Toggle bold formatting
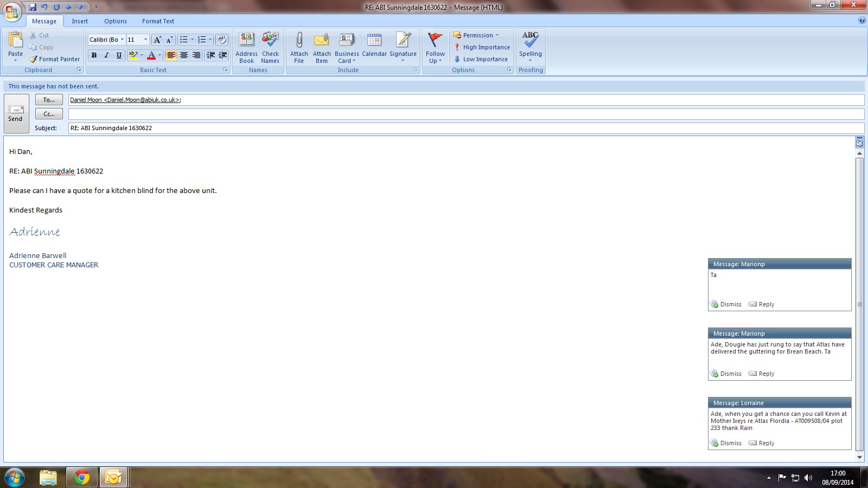 [x=94, y=55]
